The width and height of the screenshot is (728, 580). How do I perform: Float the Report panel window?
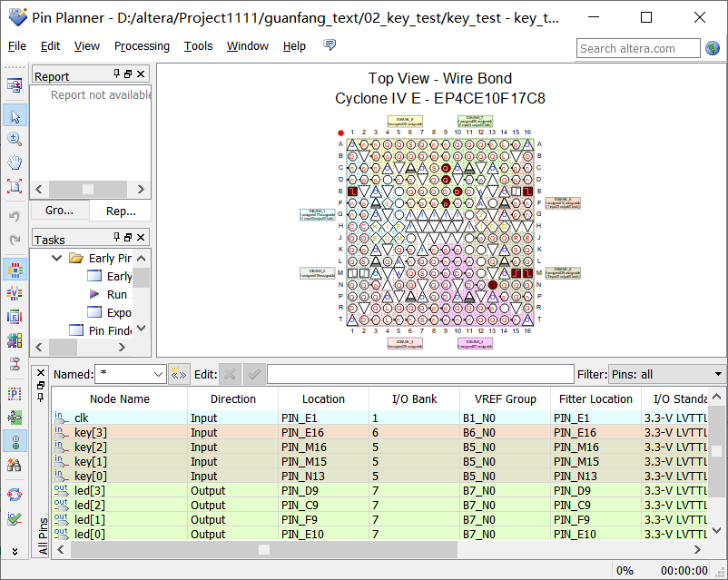point(128,74)
